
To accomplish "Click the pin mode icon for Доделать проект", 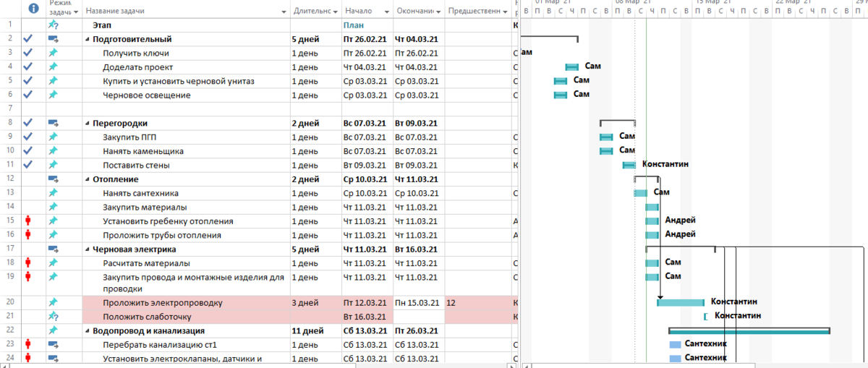I will click(x=54, y=67).
